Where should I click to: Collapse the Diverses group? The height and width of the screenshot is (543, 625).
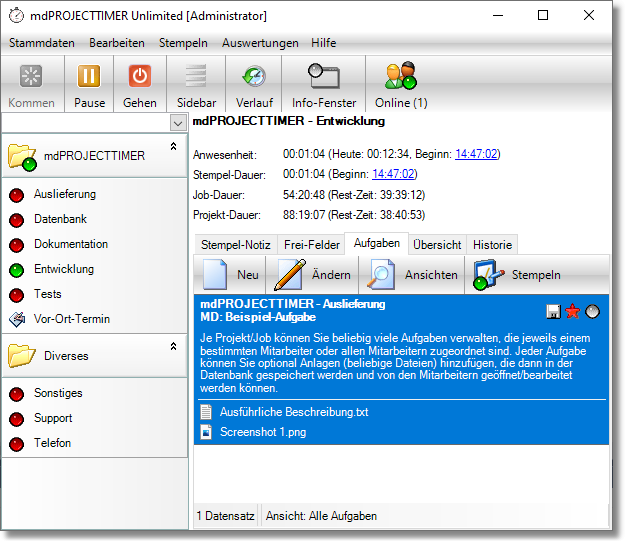click(173, 347)
